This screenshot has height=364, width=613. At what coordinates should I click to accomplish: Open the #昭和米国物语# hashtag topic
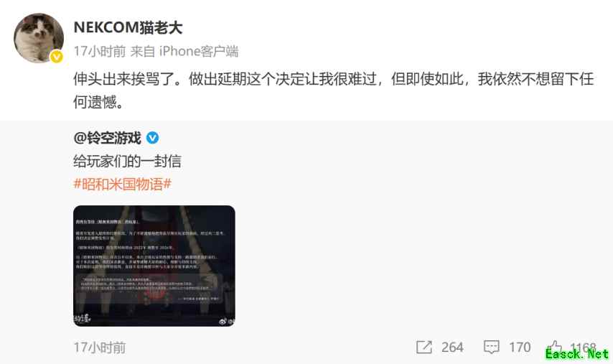pos(122,184)
